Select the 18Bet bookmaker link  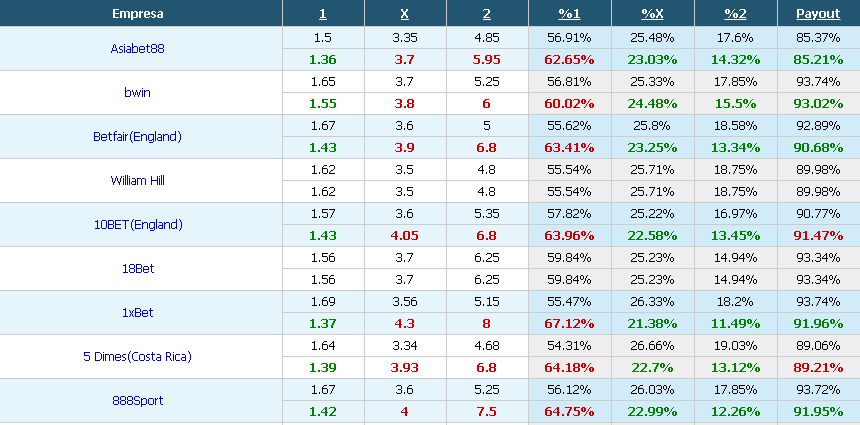pyautogui.click(x=137, y=269)
